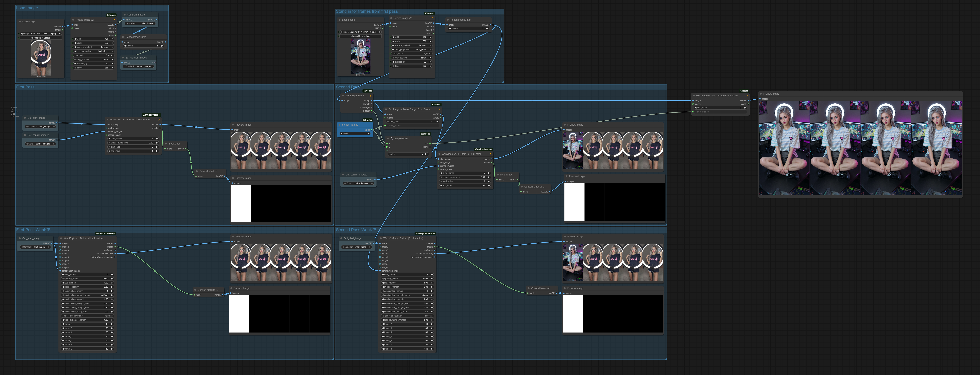
Task: Open help on far-right Get Image Range node
Action: pyautogui.click(x=747, y=96)
